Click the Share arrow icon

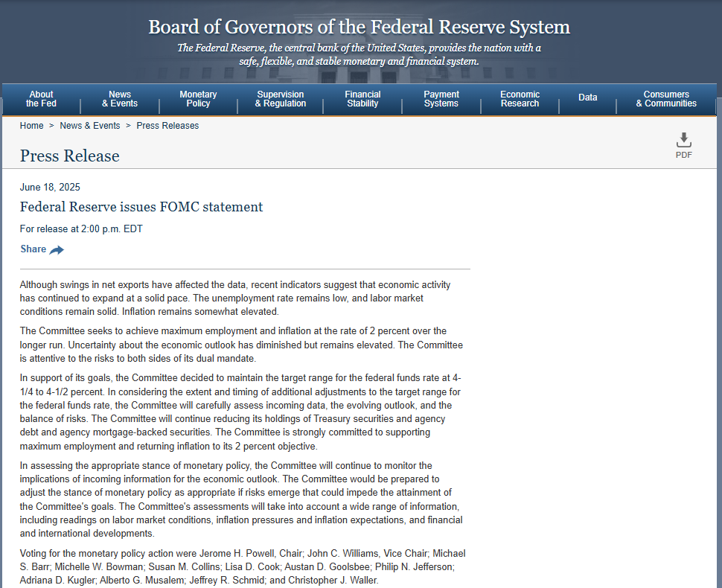(57, 250)
